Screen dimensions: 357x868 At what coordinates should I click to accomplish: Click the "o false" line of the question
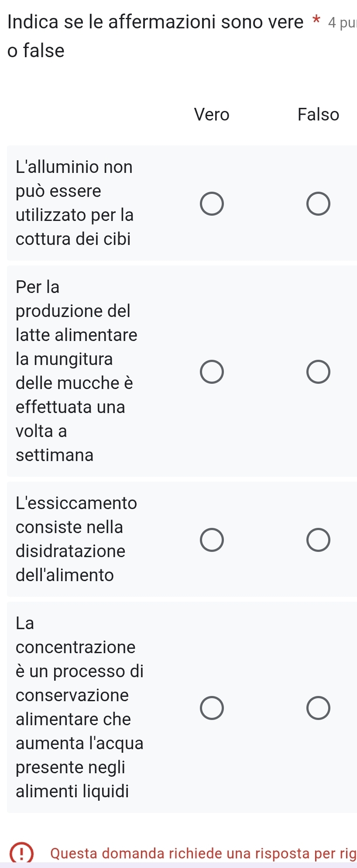click(x=36, y=51)
